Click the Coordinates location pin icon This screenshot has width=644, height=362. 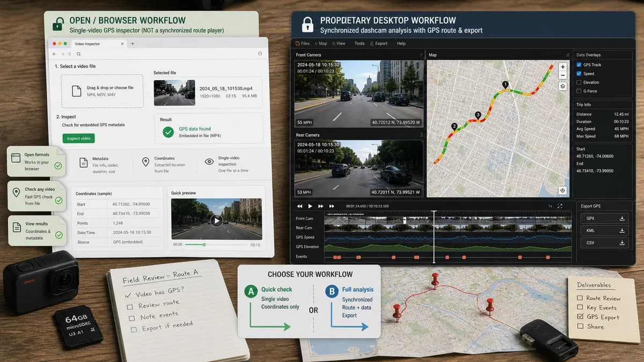pos(145,162)
